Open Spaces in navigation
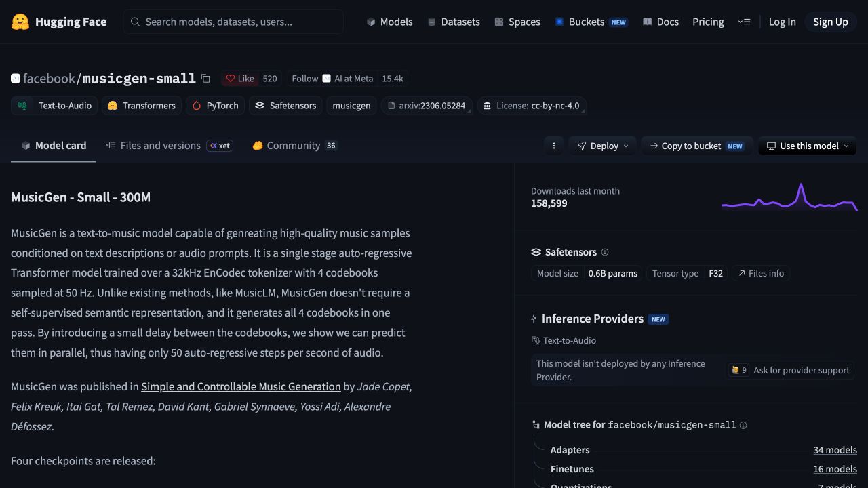This screenshot has width=868, height=488. [x=517, y=22]
